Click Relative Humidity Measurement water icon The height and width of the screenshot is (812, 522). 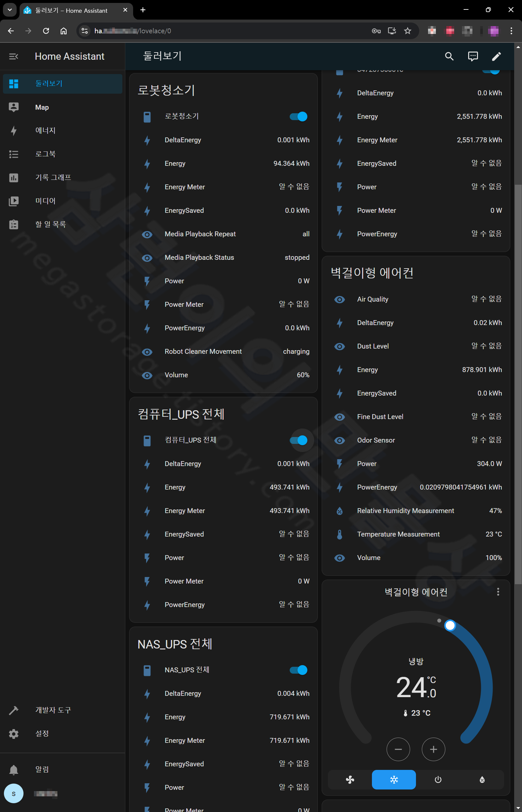click(x=340, y=511)
